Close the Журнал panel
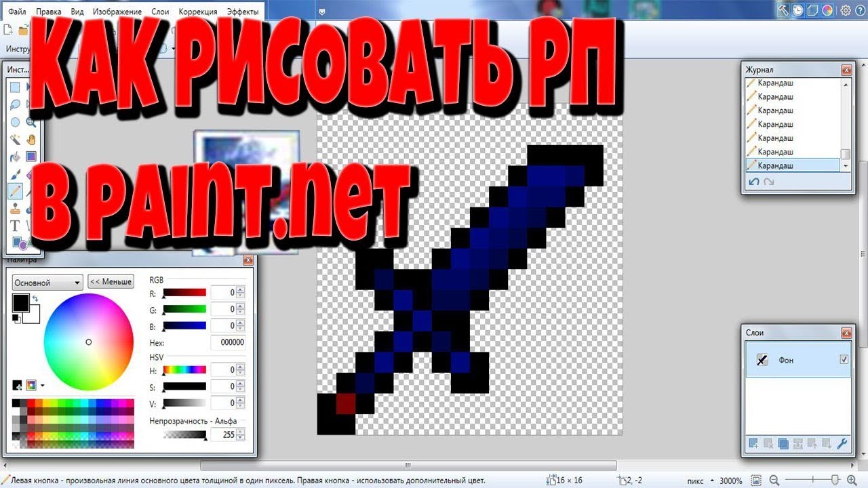 [x=846, y=70]
